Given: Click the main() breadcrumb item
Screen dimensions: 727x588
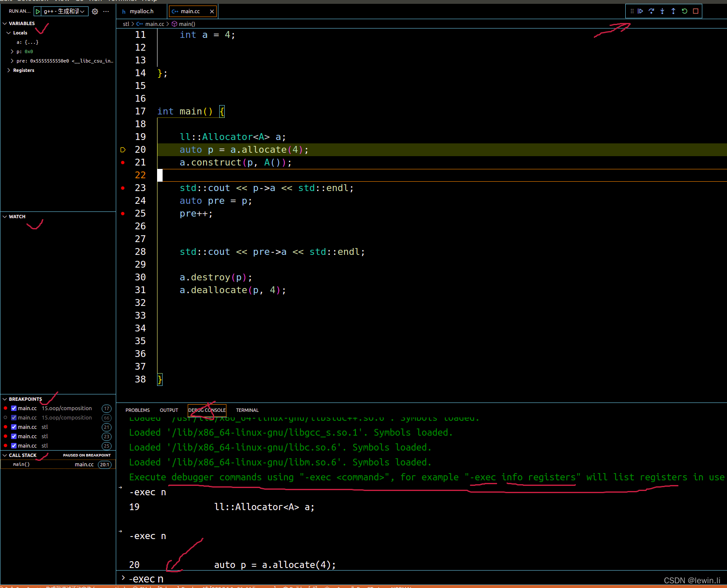Looking at the screenshot, I should [x=187, y=24].
